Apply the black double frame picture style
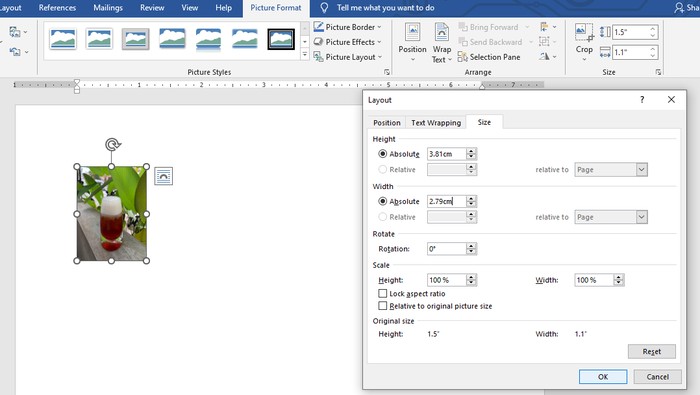The image size is (700, 395). (x=281, y=39)
